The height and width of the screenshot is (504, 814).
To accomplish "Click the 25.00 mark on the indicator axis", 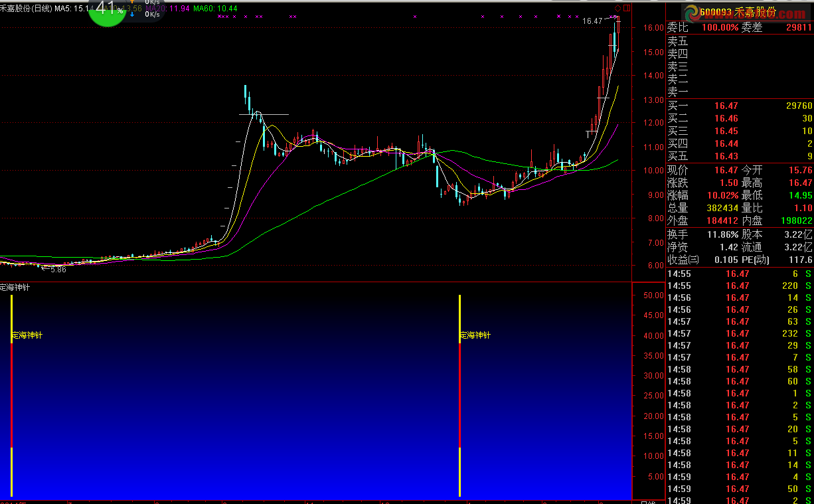I will coord(654,396).
